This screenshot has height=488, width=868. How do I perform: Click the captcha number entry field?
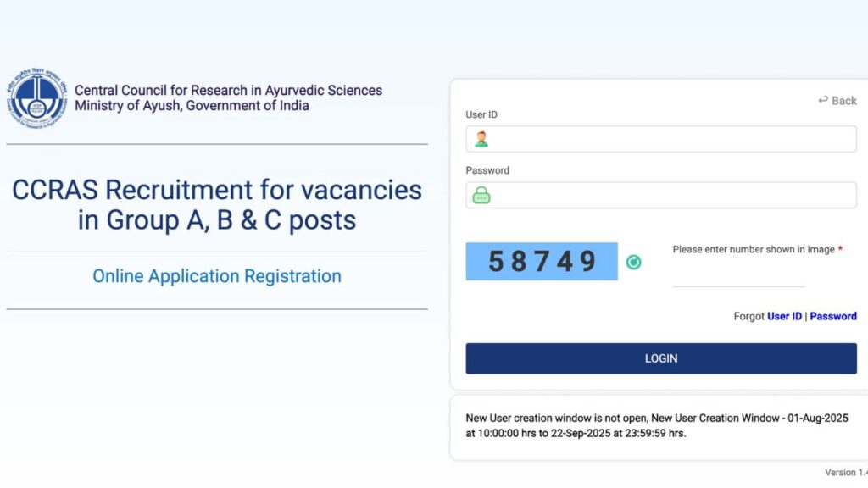(x=738, y=275)
